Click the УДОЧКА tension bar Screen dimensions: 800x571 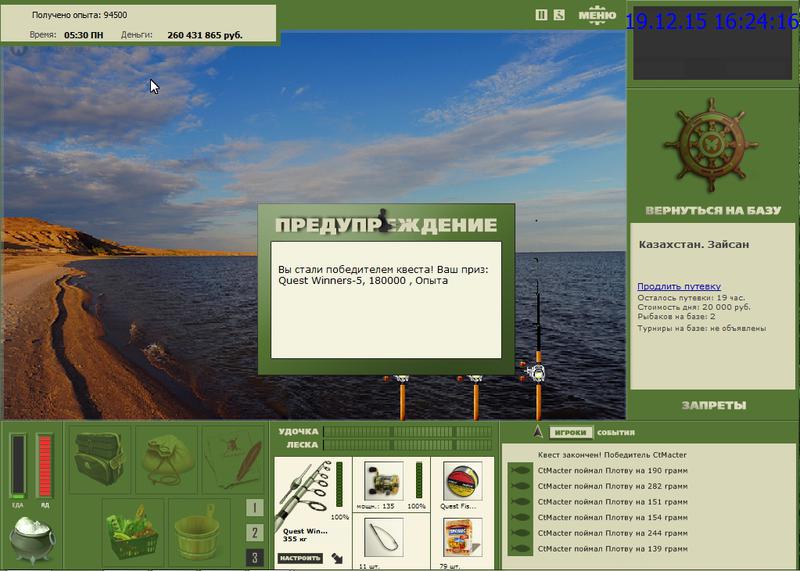click(x=407, y=432)
